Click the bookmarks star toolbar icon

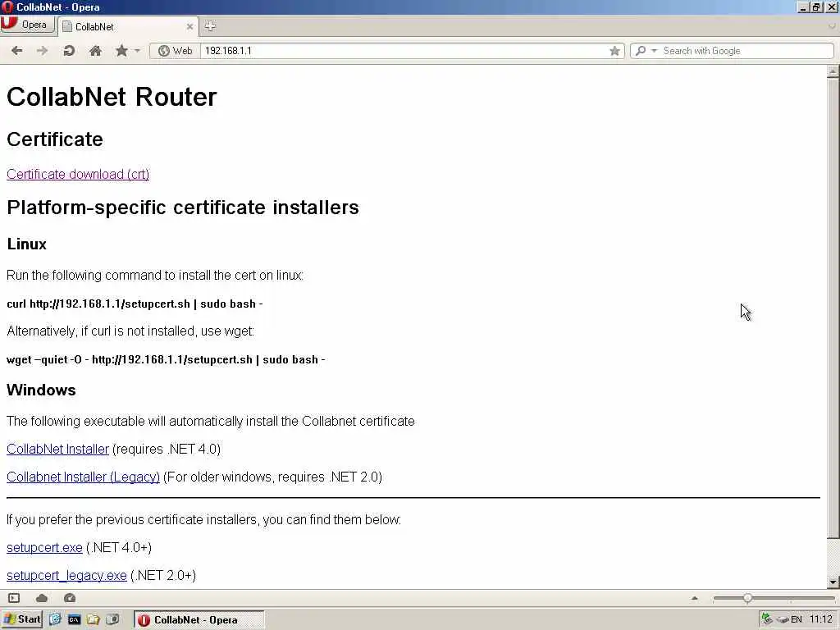(121, 51)
